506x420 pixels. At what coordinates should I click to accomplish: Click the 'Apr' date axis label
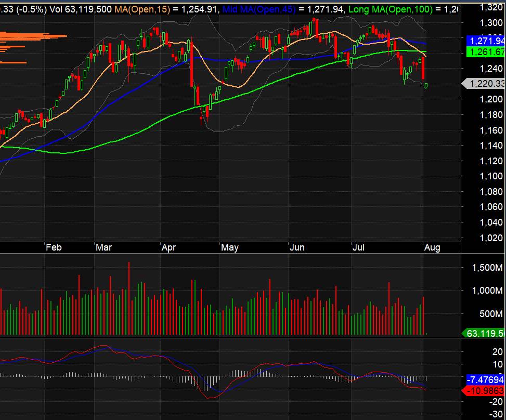click(x=168, y=247)
